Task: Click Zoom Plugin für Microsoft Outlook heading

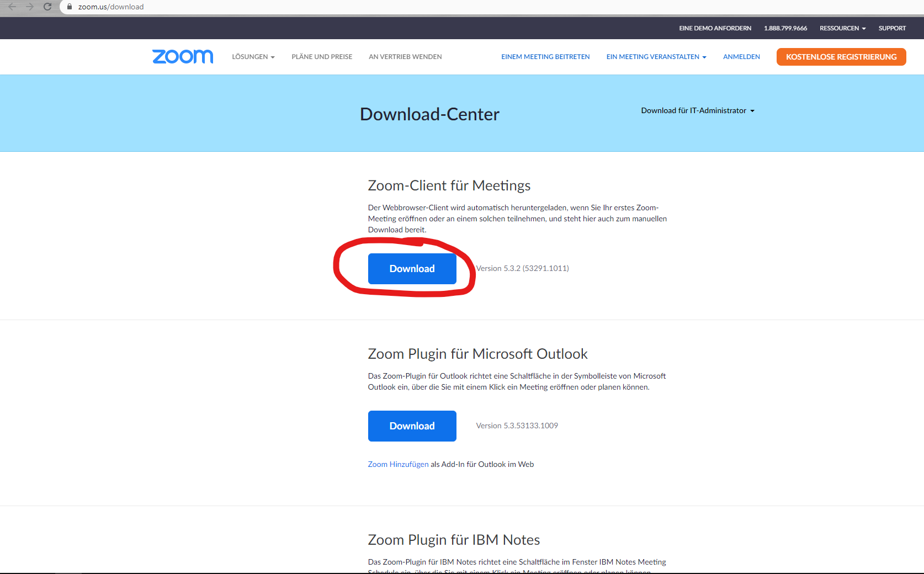Action: click(x=478, y=354)
